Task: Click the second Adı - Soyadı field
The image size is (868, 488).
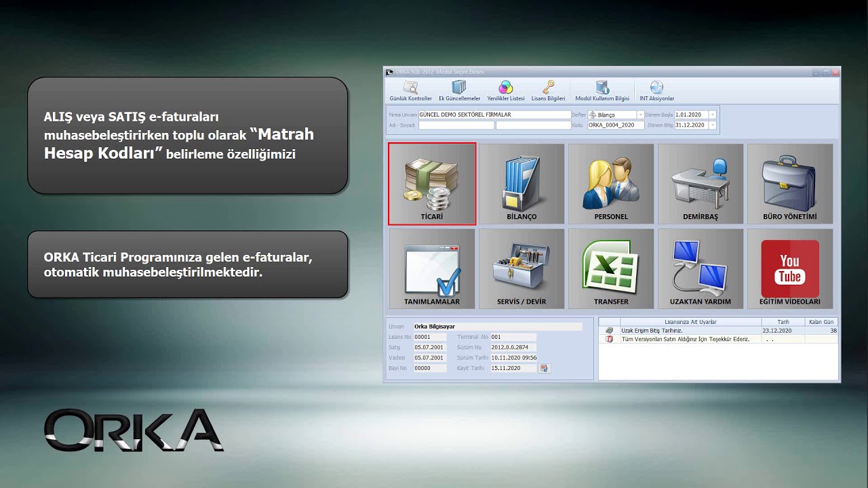Action: (x=533, y=125)
